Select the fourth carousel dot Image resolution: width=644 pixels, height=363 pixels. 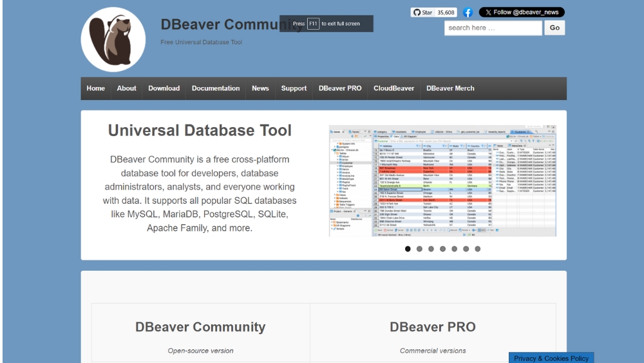(x=442, y=249)
